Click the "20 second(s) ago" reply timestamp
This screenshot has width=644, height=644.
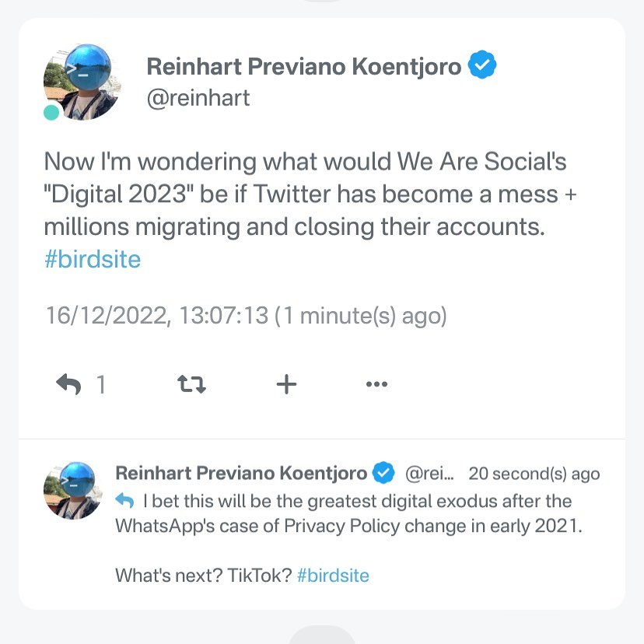tap(534, 474)
